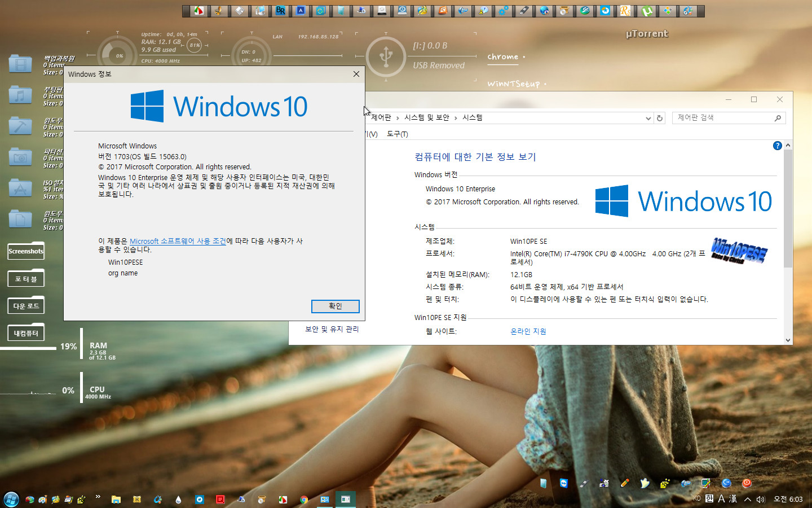Click the 漢 Hanja conversion indicator
This screenshot has height=508, width=812.
(733, 499)
